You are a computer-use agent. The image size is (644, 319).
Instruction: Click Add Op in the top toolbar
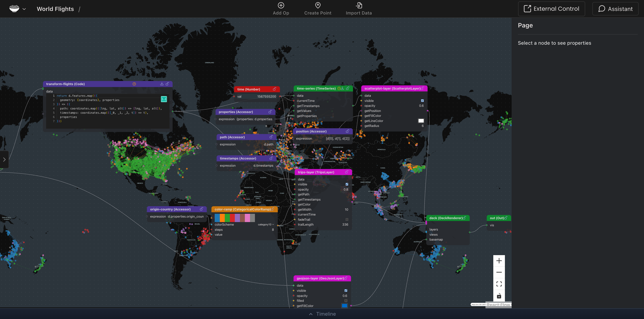pyautogui.click(x=281, y=9)
